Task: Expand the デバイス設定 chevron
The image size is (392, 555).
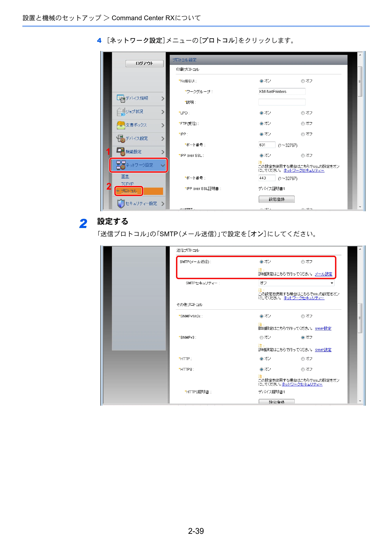Action: coord(163,139)
